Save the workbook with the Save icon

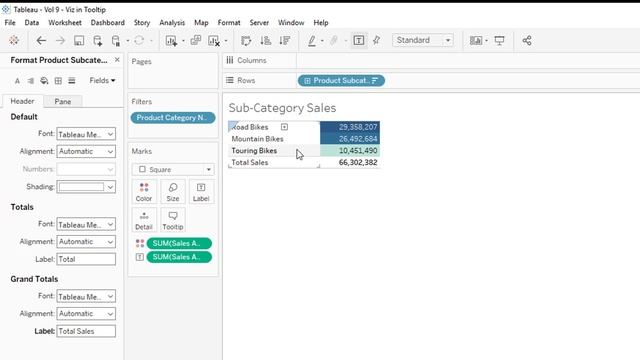tap(79, 40)
